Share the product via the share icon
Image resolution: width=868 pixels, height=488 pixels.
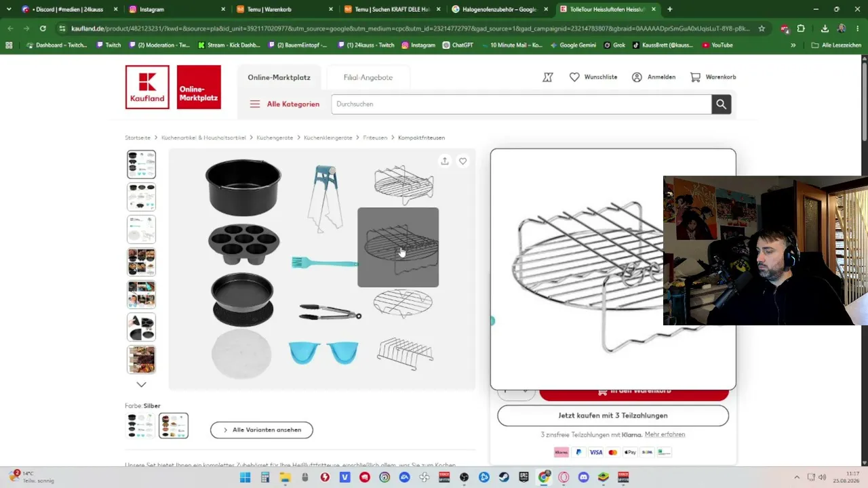tap(445, 161)
